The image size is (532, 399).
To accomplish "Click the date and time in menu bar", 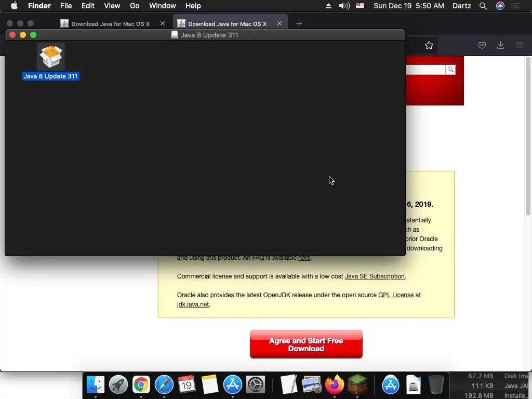I will coord(409,6).
